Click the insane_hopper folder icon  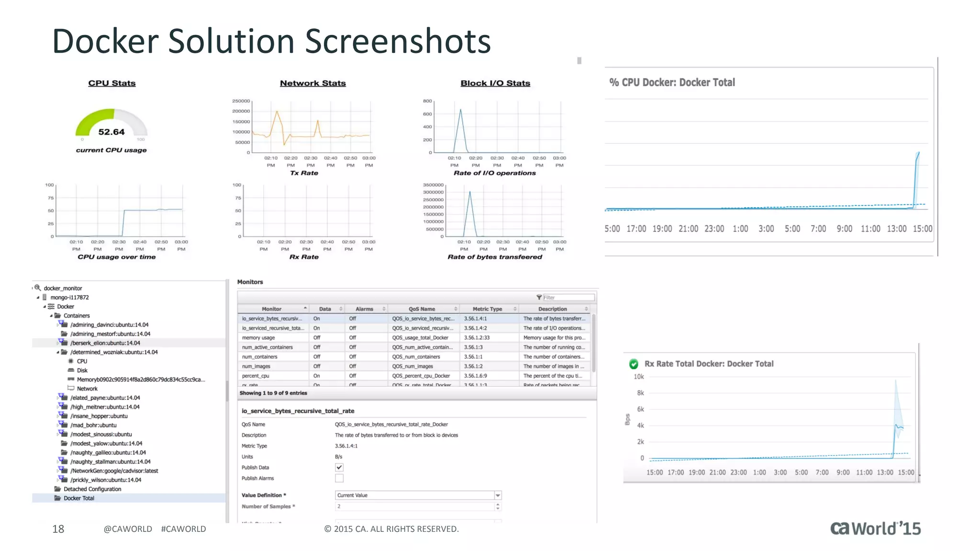pos(63,416)
